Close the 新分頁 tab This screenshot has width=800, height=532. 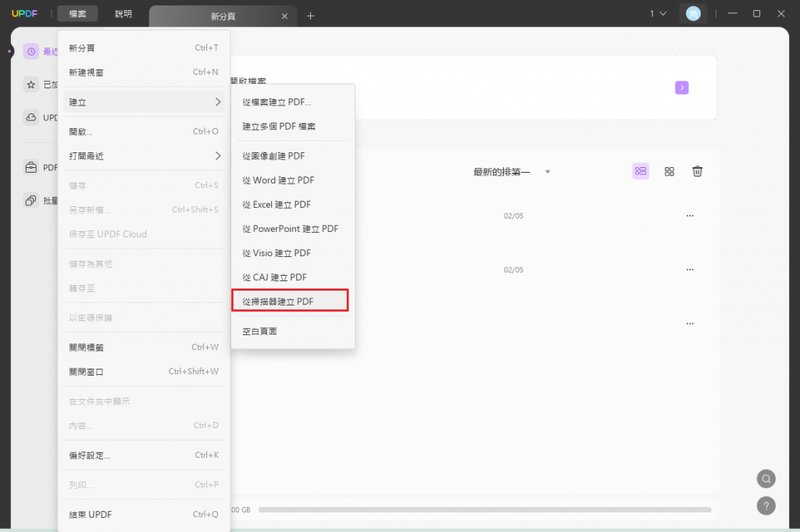[284, 16]
